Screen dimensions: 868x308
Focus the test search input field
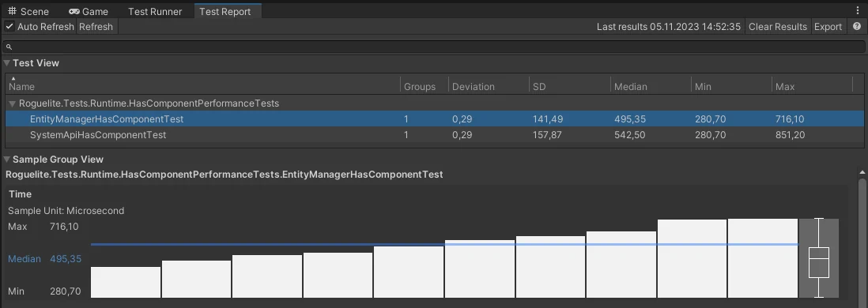434,47
